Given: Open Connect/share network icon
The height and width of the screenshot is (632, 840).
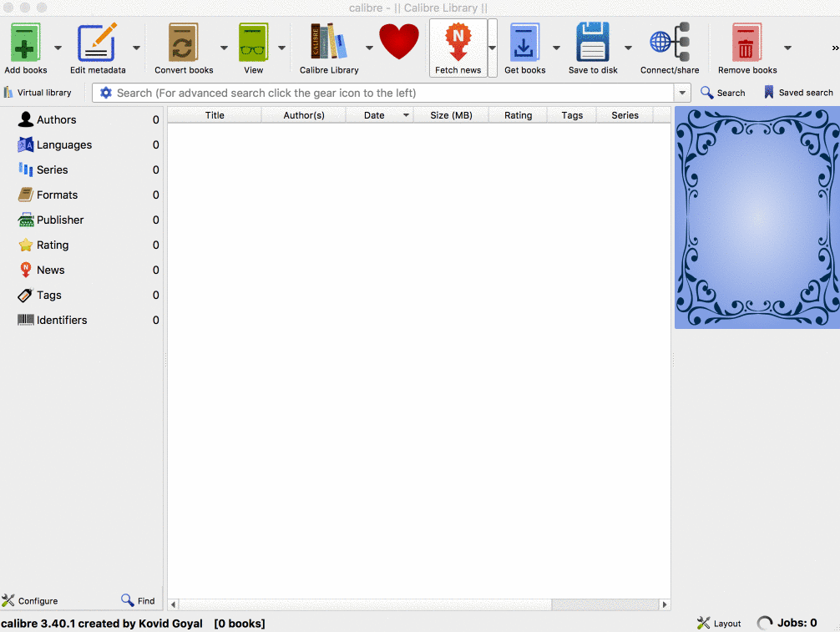Looking at the screenshot, I should [670, 43].
